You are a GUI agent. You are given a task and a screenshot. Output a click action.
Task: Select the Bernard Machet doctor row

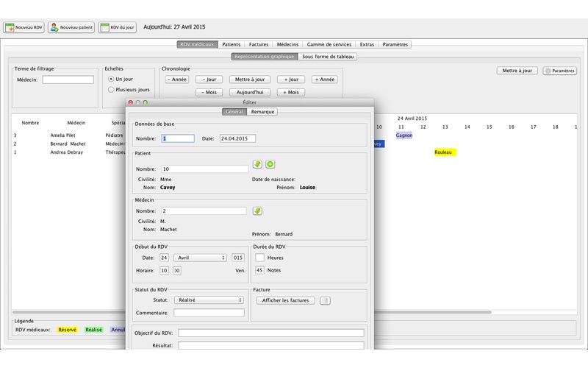pyautogui.click(x=68, y=144)
